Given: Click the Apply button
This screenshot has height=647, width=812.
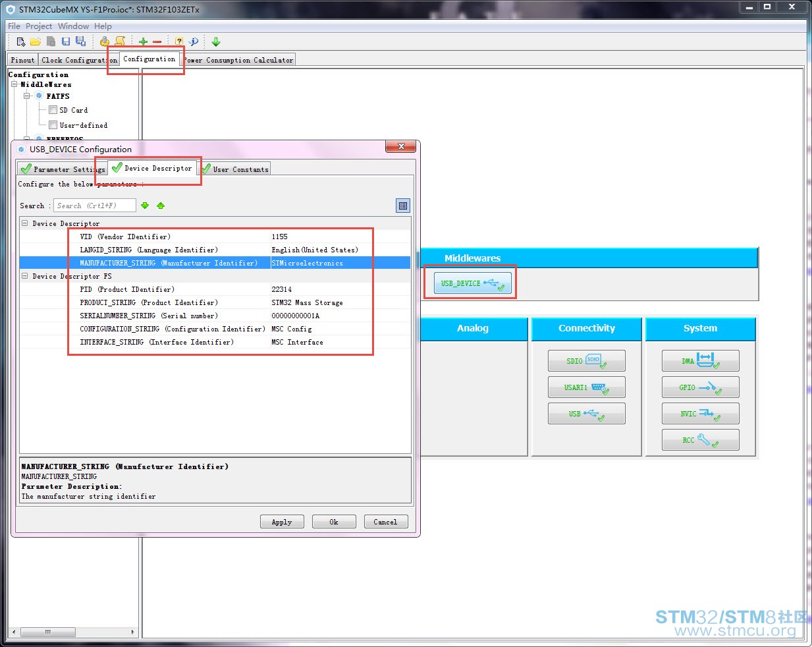Looking at the screenshot, I should (282, 522).
